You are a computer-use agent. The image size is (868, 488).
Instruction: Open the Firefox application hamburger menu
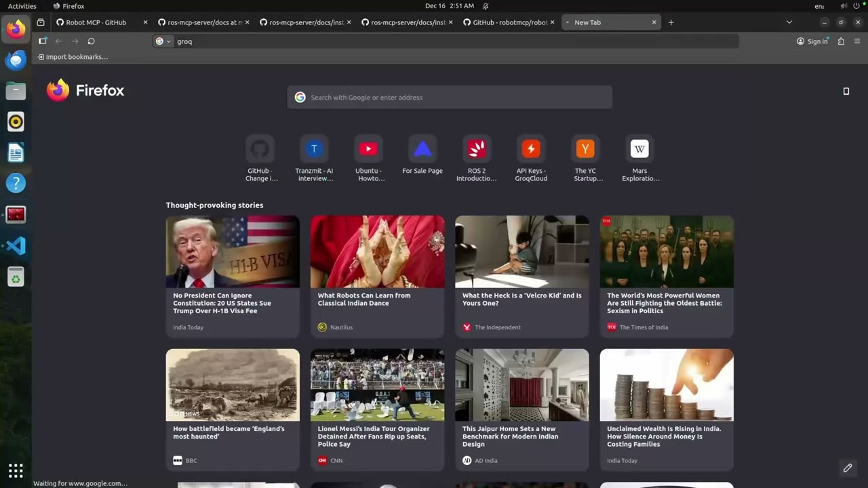[857, 41]
